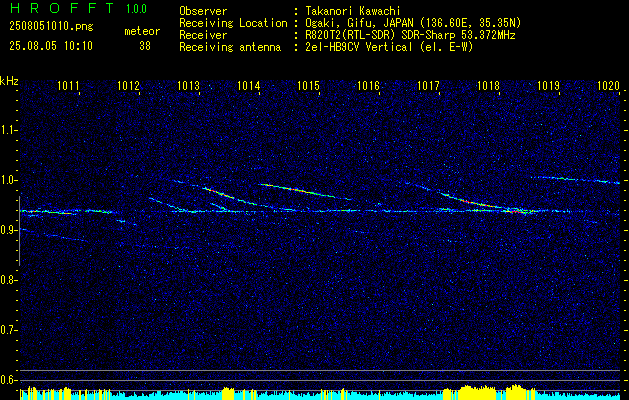Click the R820T2(RTL-SDR) receiver text
The width and height of the screenshot is (629, 400).
(410, 35)
